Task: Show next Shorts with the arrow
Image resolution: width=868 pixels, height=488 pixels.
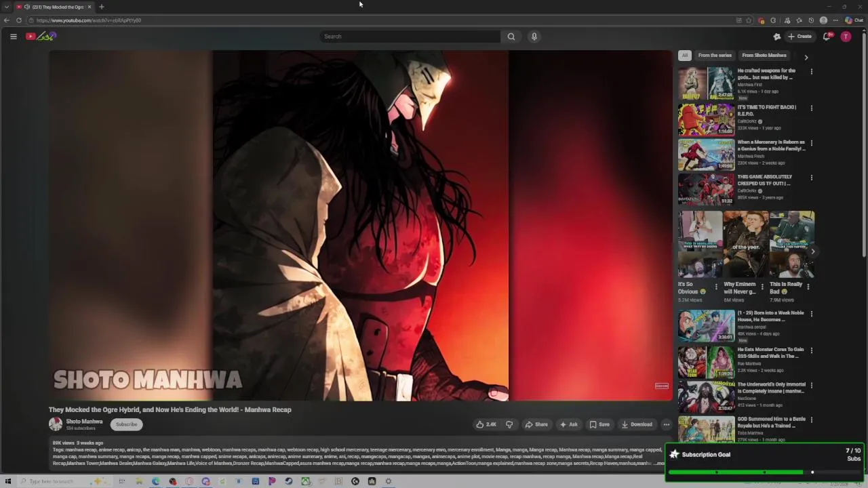Action: (813, 251)
